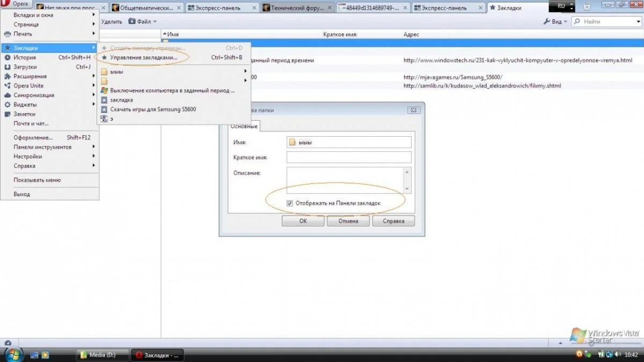This screenshot has height=362, width=644.
Task: Open the 'Opera Unite' submenu
Action: [x=50, y=86]
